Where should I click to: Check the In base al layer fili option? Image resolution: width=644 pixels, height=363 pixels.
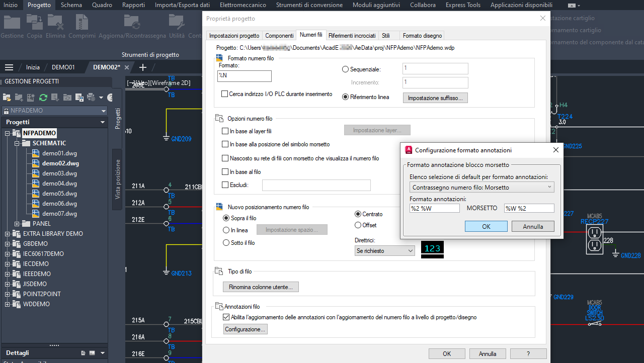pyautogui.click(x=224, y=131)
